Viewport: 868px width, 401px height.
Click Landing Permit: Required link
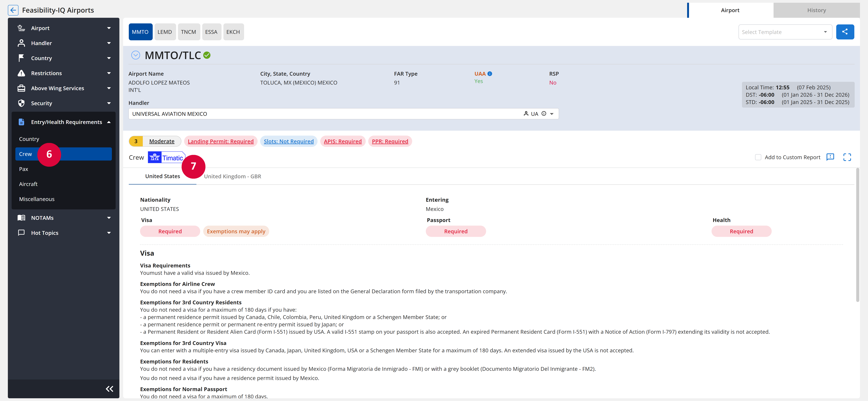[221, 142]
